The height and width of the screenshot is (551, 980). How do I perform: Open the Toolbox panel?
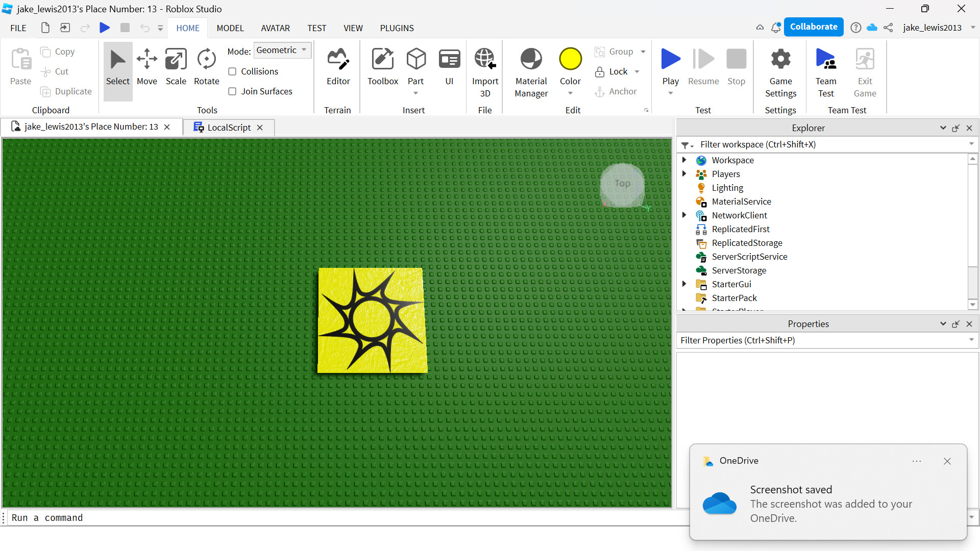pos(382,66)
